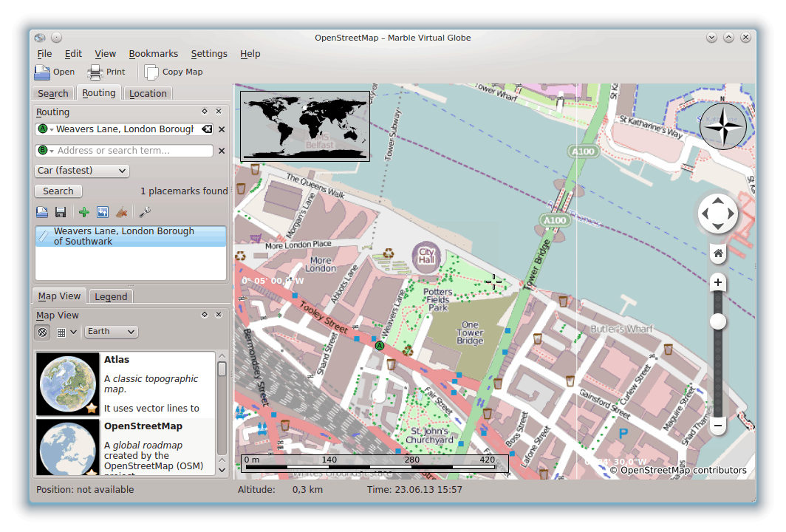Click the save route floppy disk icon
Viewport: 786px width, 532px height.
[61, 213]
